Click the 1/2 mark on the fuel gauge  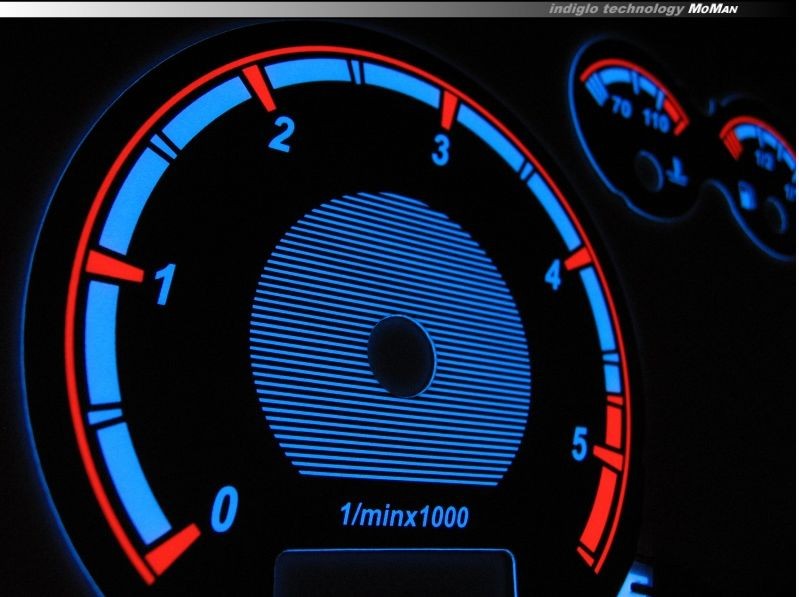pyautogui.click(x=764, y=159)
